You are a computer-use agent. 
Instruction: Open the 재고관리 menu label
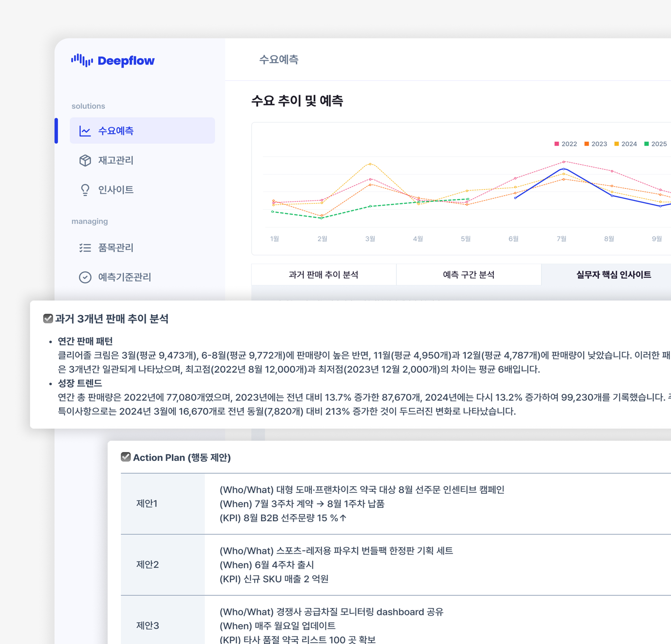(116, 160)
